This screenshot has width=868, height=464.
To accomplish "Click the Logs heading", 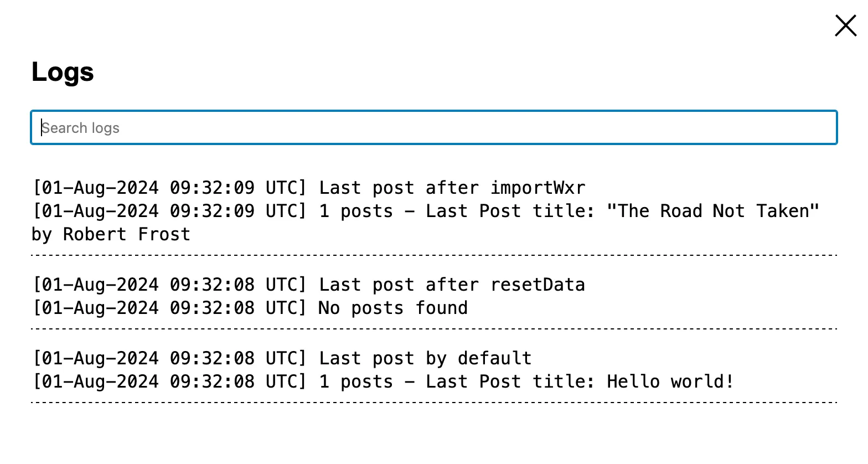I will click(63, 71).
